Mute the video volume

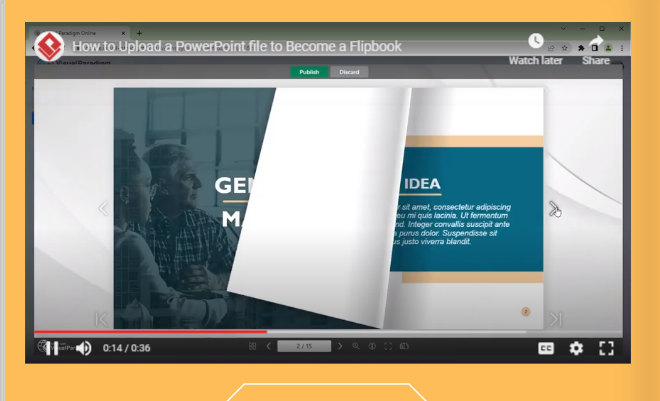pyautogui.click(x=83, y=348)
